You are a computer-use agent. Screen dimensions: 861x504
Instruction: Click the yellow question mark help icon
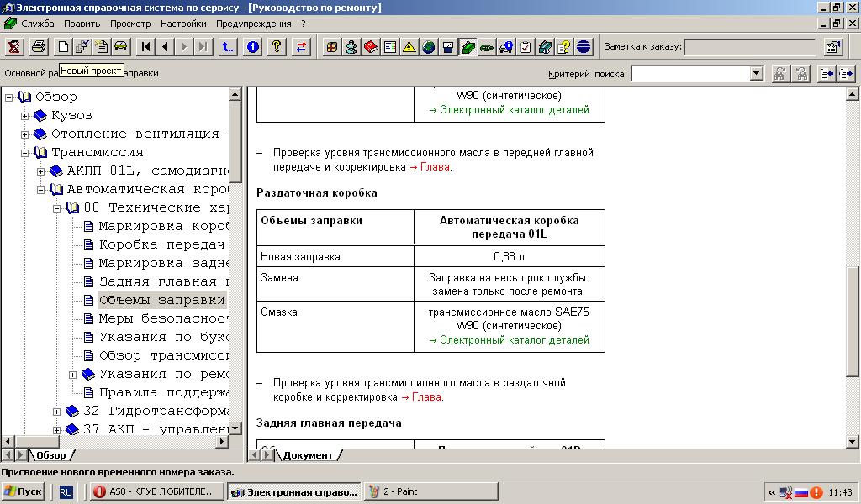click(276, 47)
